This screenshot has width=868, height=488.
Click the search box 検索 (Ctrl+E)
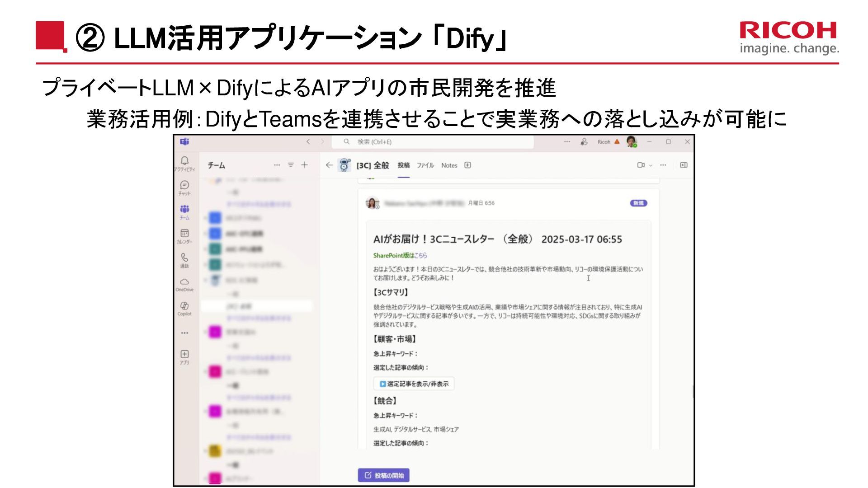coord(433,142)
